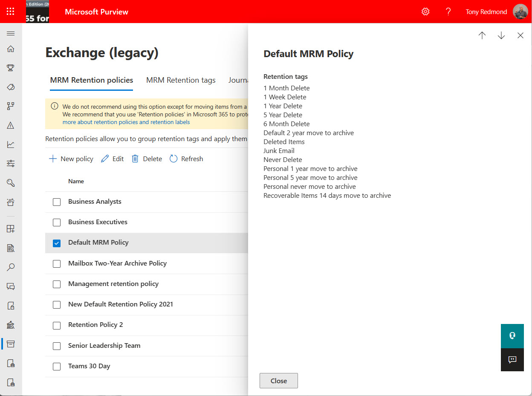
Task: Open Tony Redmond's account avatar
Action: coord(520,12)
